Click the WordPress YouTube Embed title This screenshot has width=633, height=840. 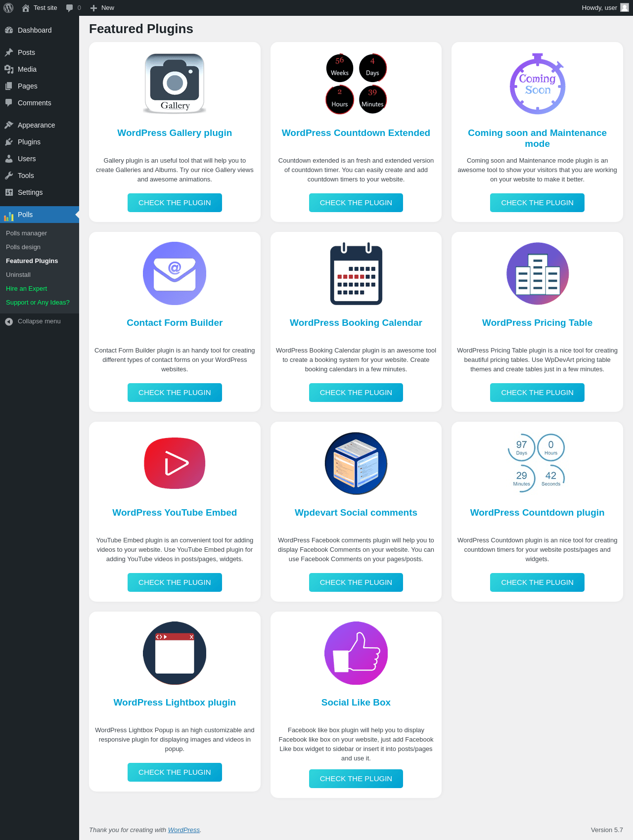point(175,513)
